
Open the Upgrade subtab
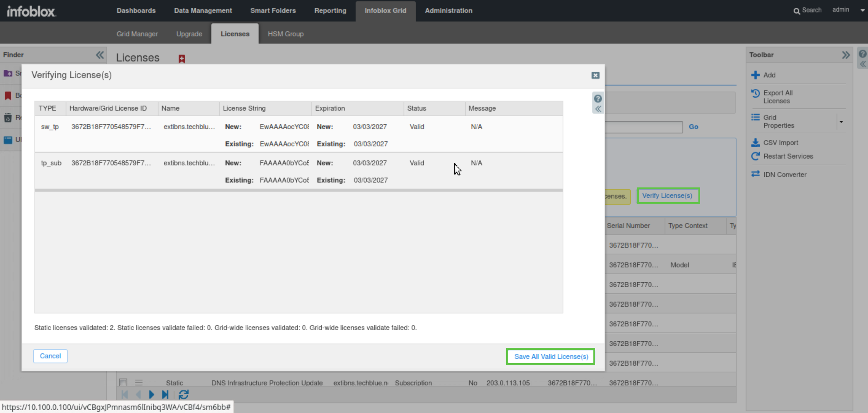coord(189,34)
